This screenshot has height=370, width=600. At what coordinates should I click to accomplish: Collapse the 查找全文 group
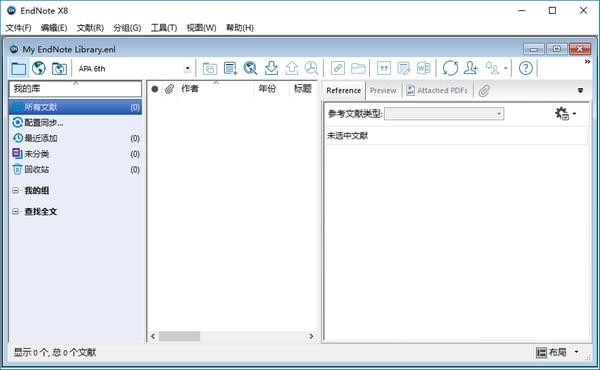(x=15, y=211)
